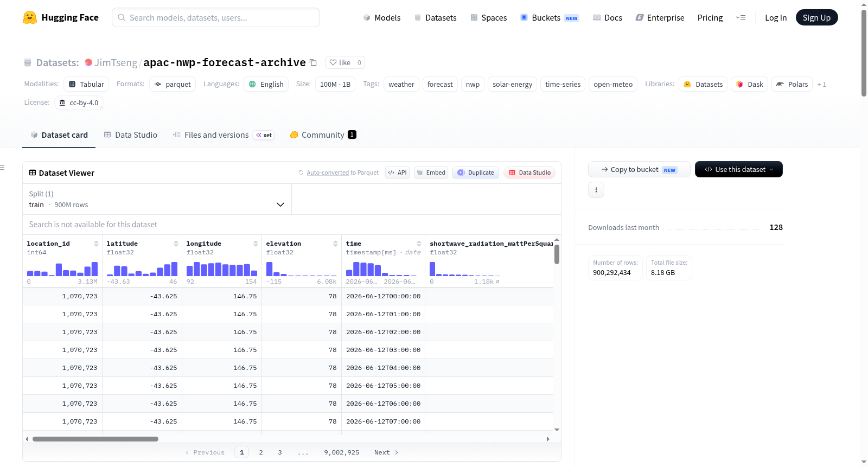
Task: Show additional libraries with +1
Action: pyautogui.click(x=821, y=84)
